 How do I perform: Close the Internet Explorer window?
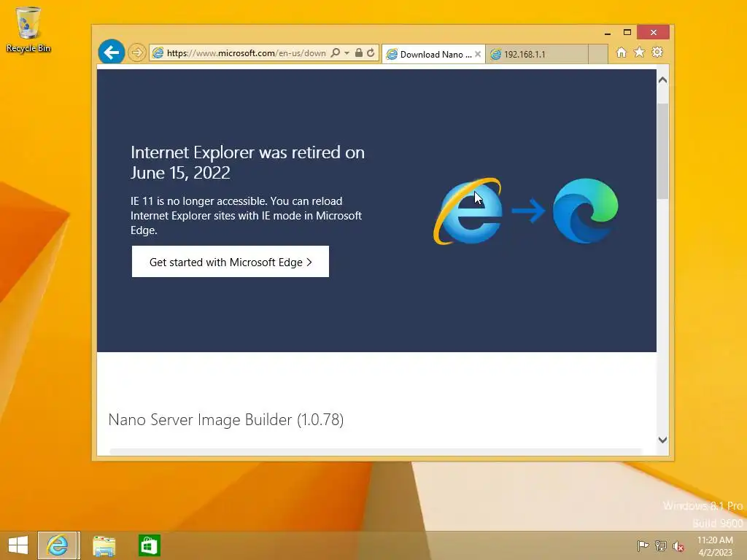click(x=653, y=32)
